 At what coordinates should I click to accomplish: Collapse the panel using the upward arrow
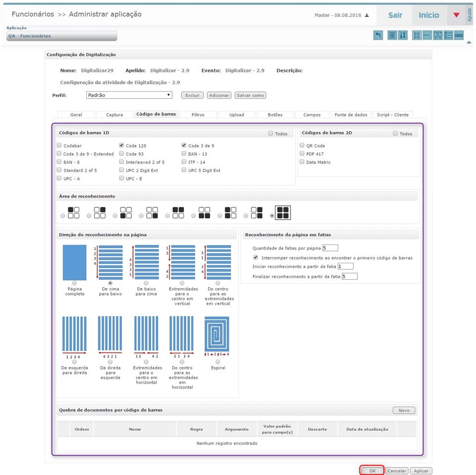468,43
